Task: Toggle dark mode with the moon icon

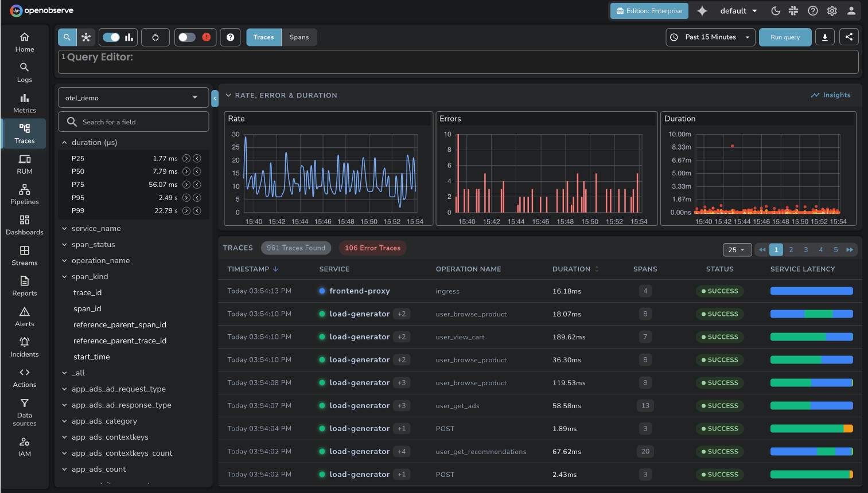Action: [x=776, y=11]
